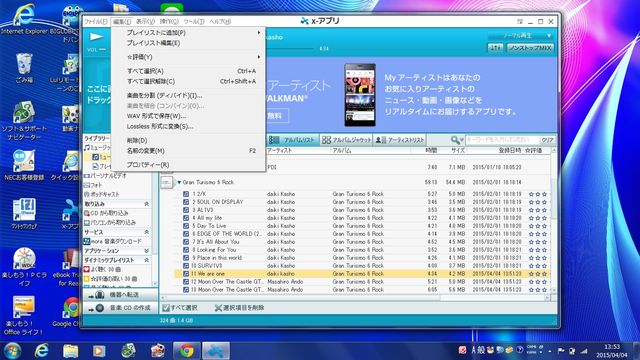Select フォト in library sidebar

[93, 185]
